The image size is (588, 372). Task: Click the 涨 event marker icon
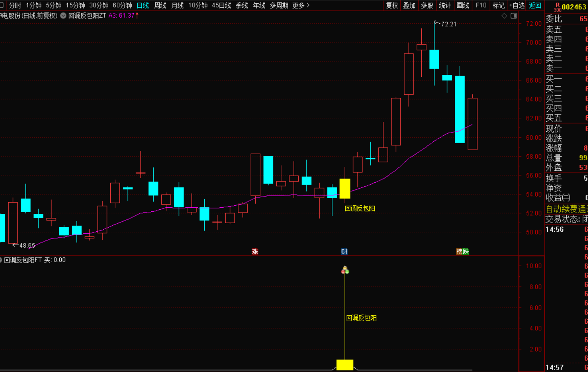(255, 251)
